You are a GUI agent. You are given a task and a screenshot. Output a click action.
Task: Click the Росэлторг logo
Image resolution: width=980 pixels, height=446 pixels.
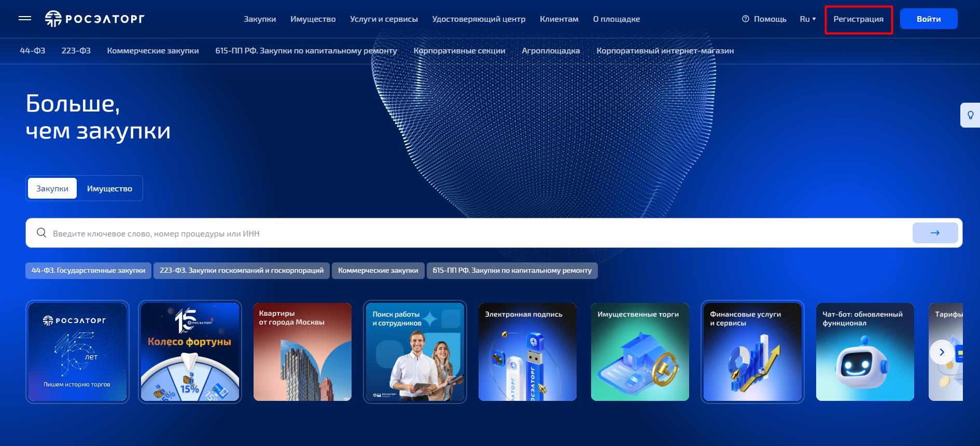point(94,19)
